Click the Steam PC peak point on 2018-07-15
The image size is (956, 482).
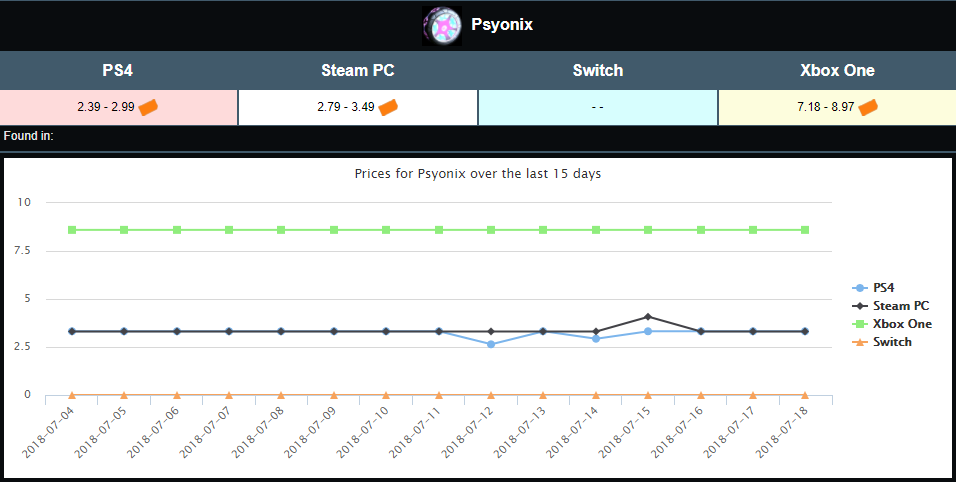pyautogui.click(x=648, y=316)
